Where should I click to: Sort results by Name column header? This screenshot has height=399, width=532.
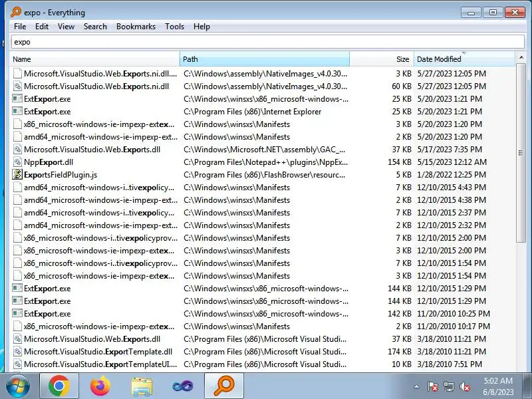pyautogui.click(x=94, y=59)
